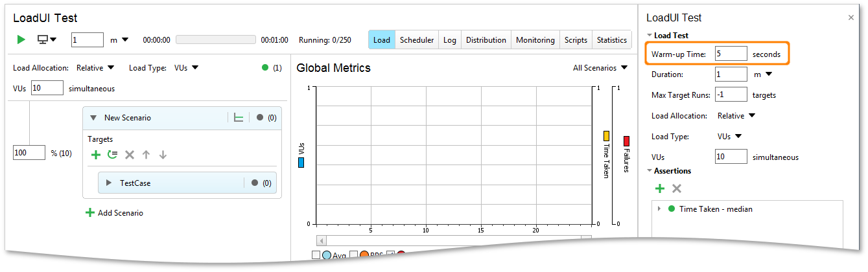The width and height of the screenshot is (868, 272).
Task: Delete assertion using gray X icon
Action: tap(677, 188)
